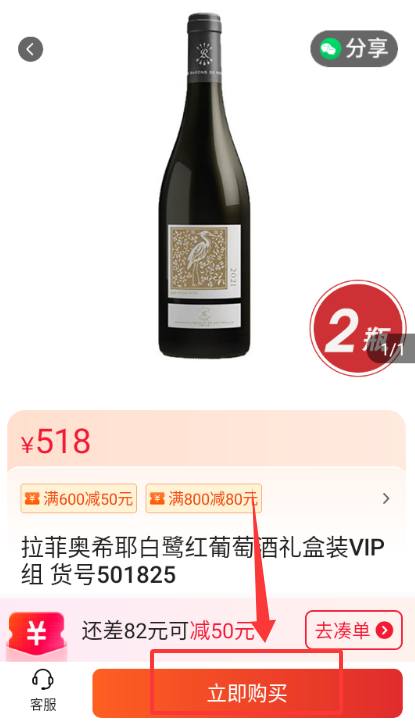The height and width of the screenshot is (725, 415).
Task: Tap the 分享 share label
Action: pyautogui.click(x=366, y=49)
